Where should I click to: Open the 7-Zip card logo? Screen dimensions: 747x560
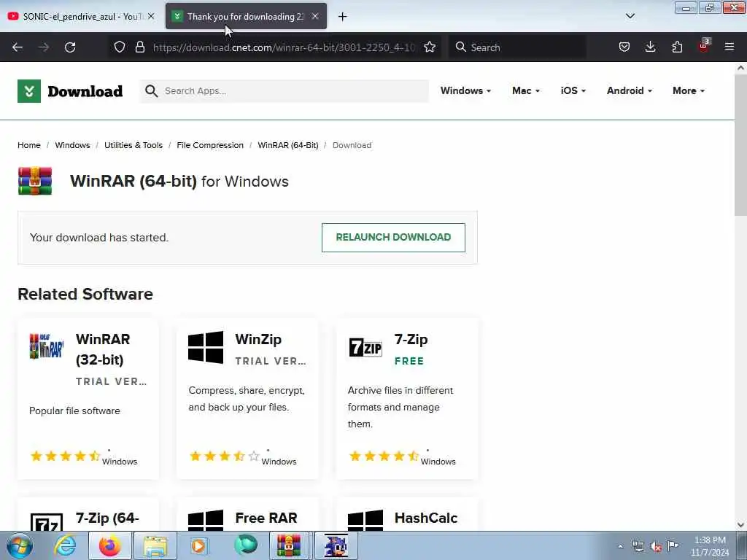tap(365, 347)
